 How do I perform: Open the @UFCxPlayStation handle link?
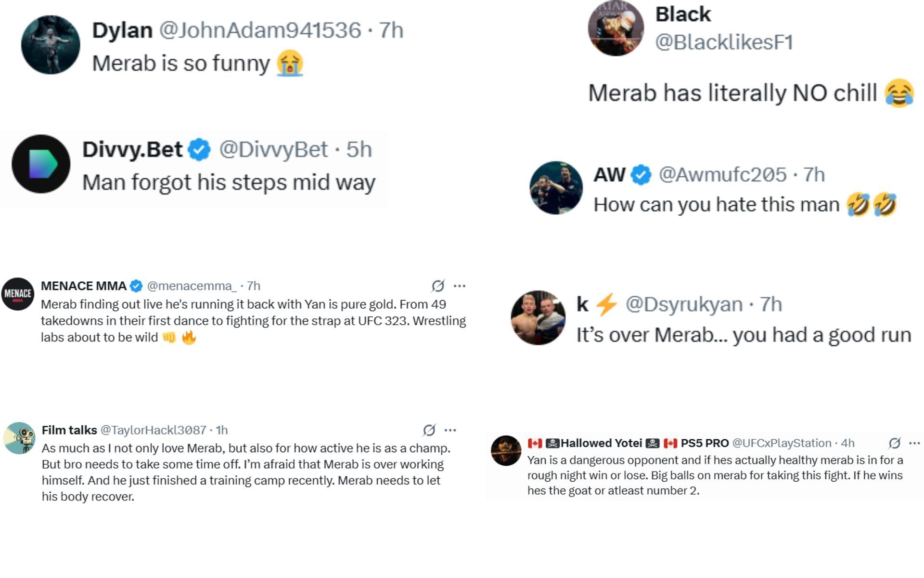coord(782,443)
